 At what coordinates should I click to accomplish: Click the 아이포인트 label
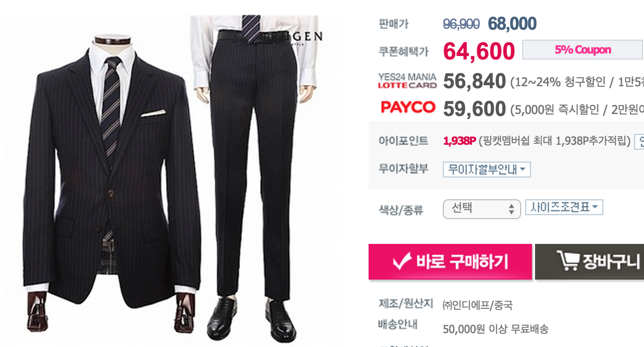pyautogui.click(x=403, y=141)
